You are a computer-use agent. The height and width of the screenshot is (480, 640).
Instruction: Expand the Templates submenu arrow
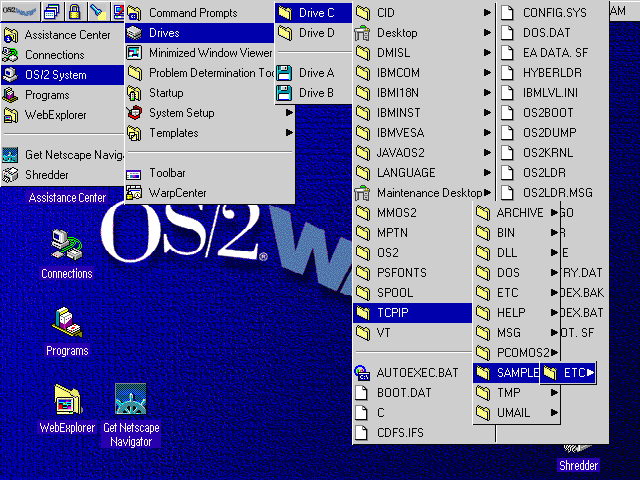(x=289, y=133)
